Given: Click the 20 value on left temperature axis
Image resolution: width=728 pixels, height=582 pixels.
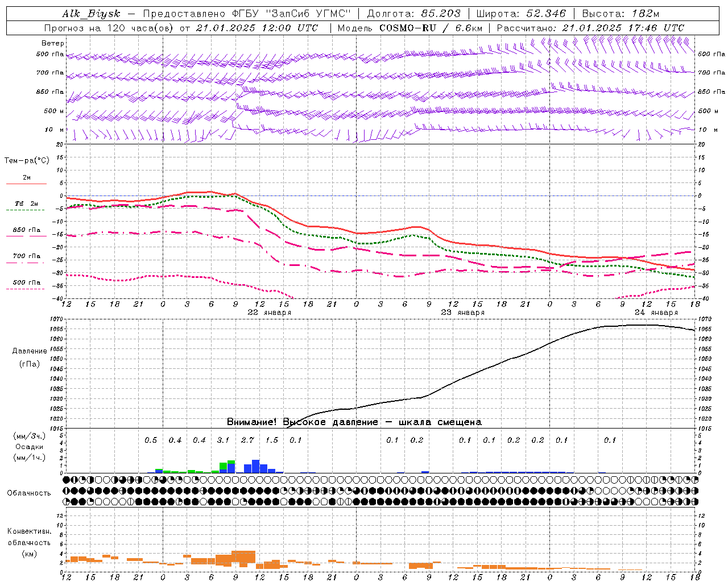Looking at the screenshot, I should 59,145.
